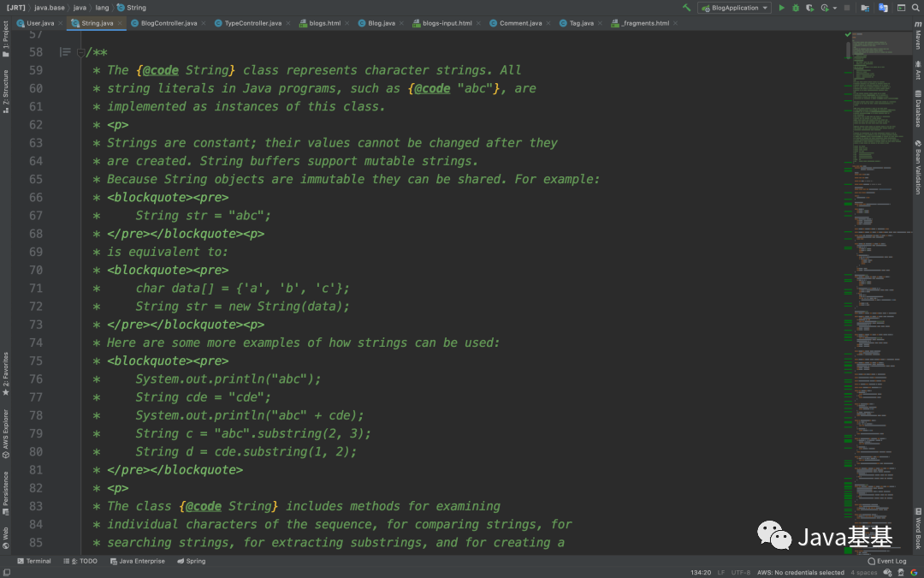The image size is (924, 578).
Task: Open the Maven tool window
Action: click(x=918, y=35)
